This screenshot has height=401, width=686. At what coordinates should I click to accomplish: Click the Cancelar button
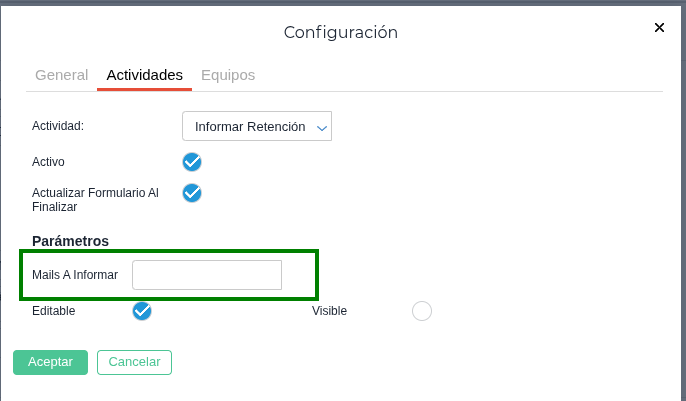(134, 362)
